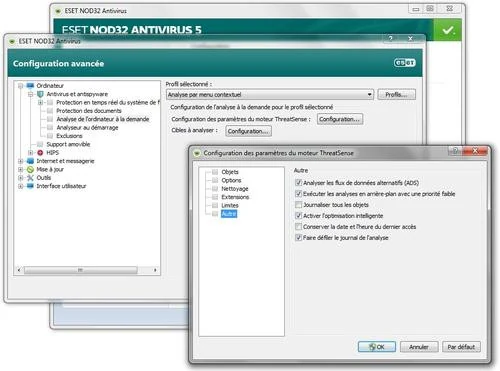Select Analyse de l'ordinateur à la demande
The image size is (500, 371).
point(103,119)
